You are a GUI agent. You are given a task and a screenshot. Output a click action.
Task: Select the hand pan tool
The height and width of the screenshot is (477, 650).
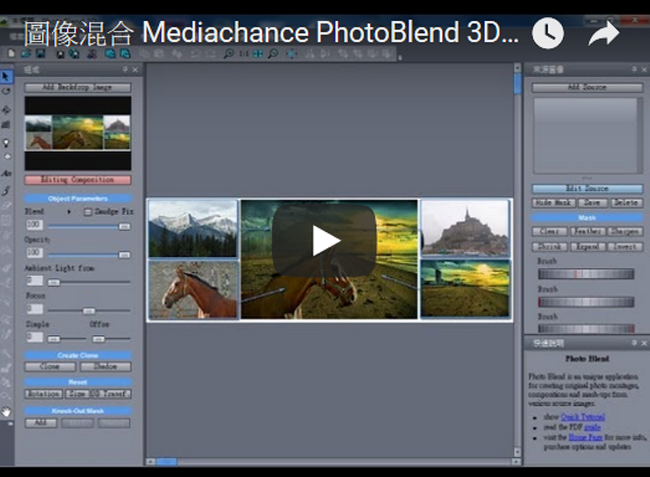pyautogui.click(x=7, y=411)
